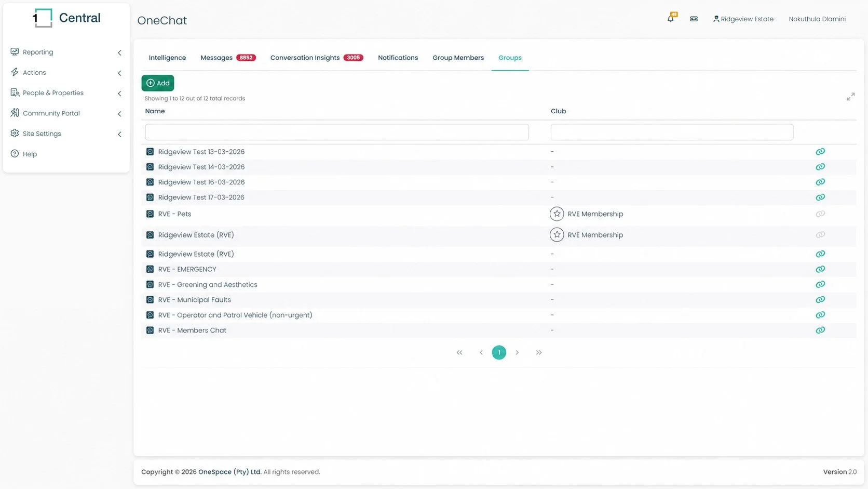Click the link icon for RVE - Greening and Aesthetics
The image size is (868, 489).
pos(820,285)
